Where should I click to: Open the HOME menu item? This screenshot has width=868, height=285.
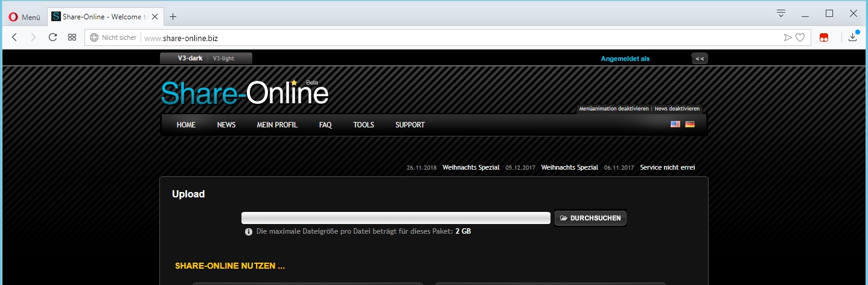[186, 125]
